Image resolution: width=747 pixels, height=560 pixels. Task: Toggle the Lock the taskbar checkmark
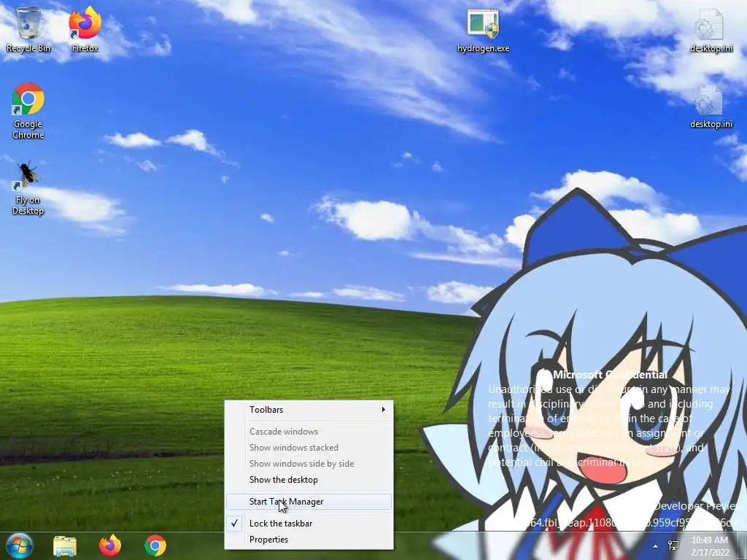pyautogui.click(x=309, y=524)
